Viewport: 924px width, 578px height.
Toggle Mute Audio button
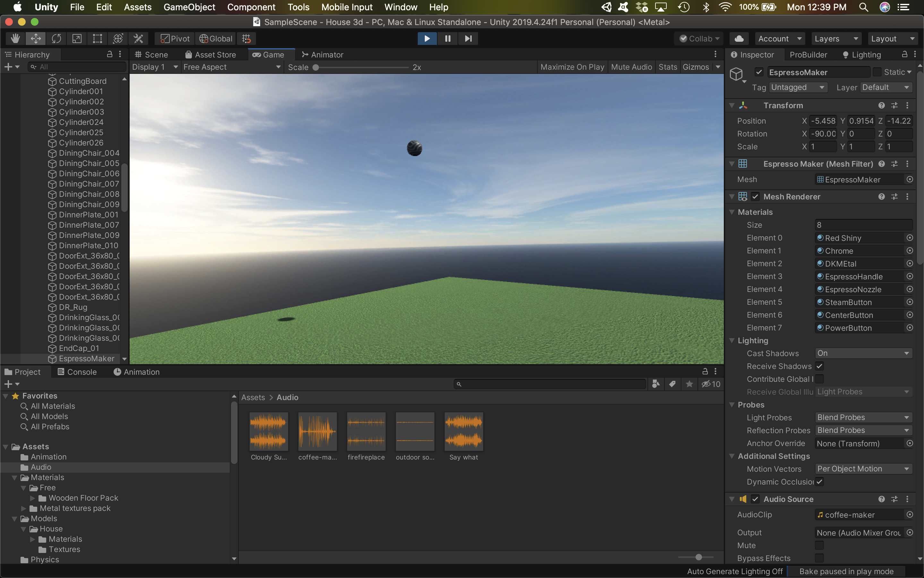pyautogui.click(x=631, y=67)
